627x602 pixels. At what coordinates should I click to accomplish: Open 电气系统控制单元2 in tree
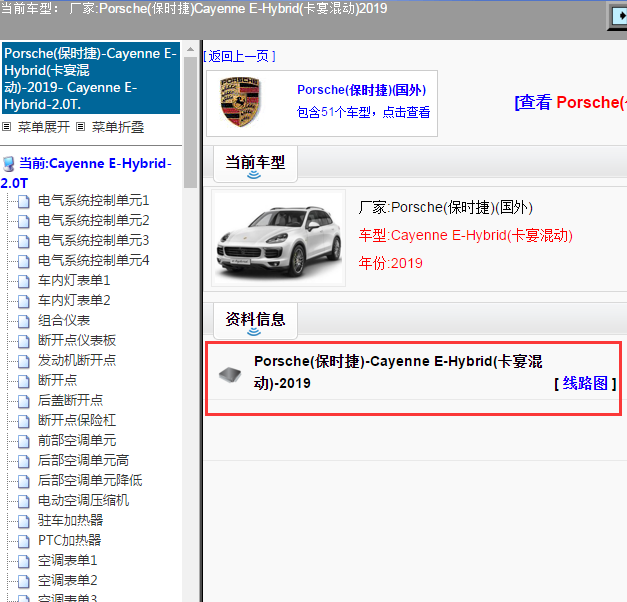(x=93, y=220)
